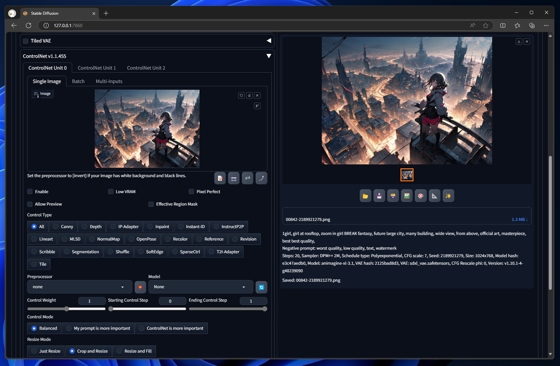Select Tile control type

[39, 264]
